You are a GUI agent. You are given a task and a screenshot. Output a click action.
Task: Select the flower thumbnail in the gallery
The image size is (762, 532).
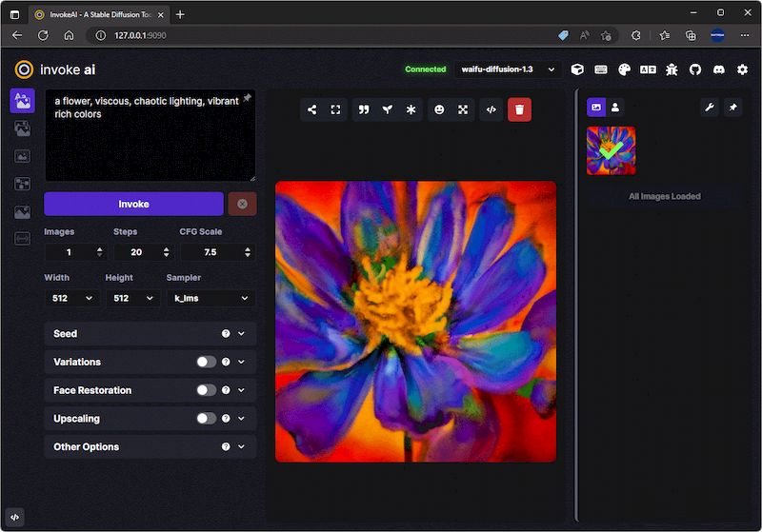611,150
